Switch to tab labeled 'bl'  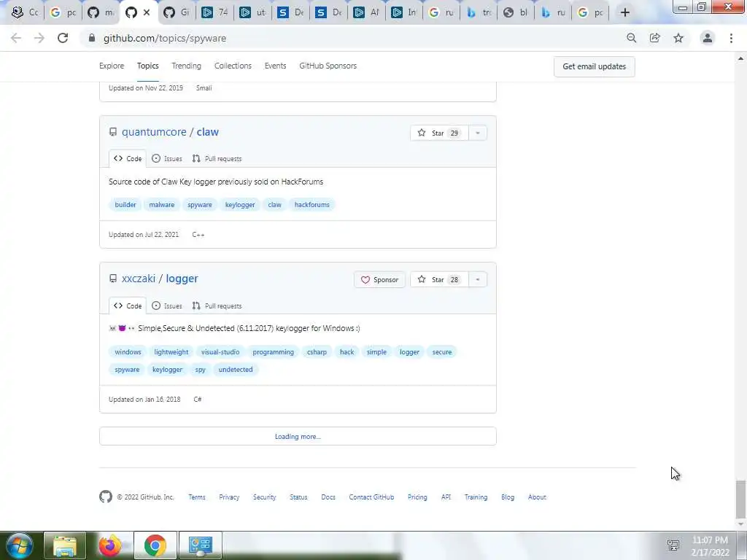pos(516,12)
